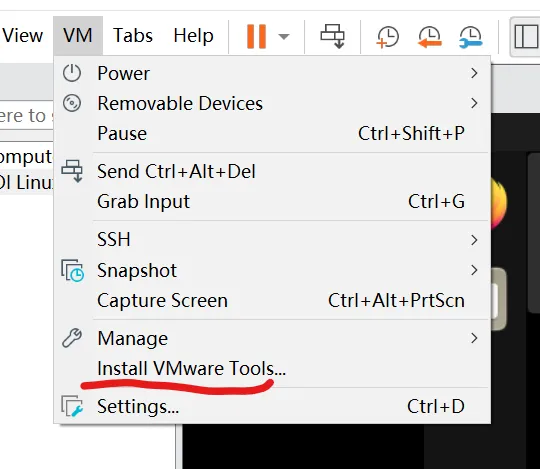Click the orange pause VM toolbar icon
Screen dimensions: 540x469
[x=256, y=36]
